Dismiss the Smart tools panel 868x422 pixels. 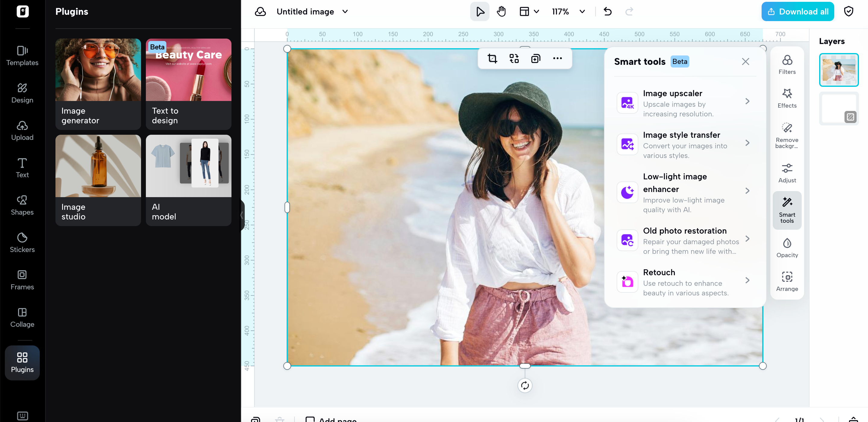(x=745, y=61)
